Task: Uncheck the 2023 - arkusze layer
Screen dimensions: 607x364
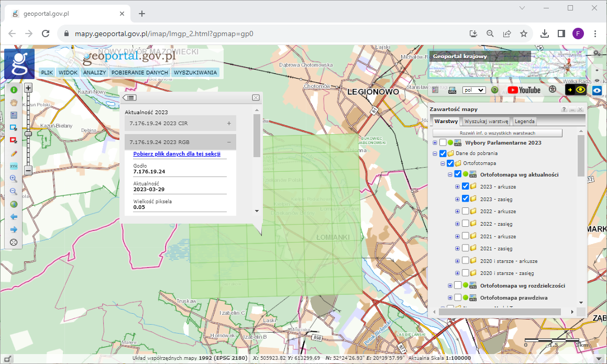Action: tap(465, 186)
